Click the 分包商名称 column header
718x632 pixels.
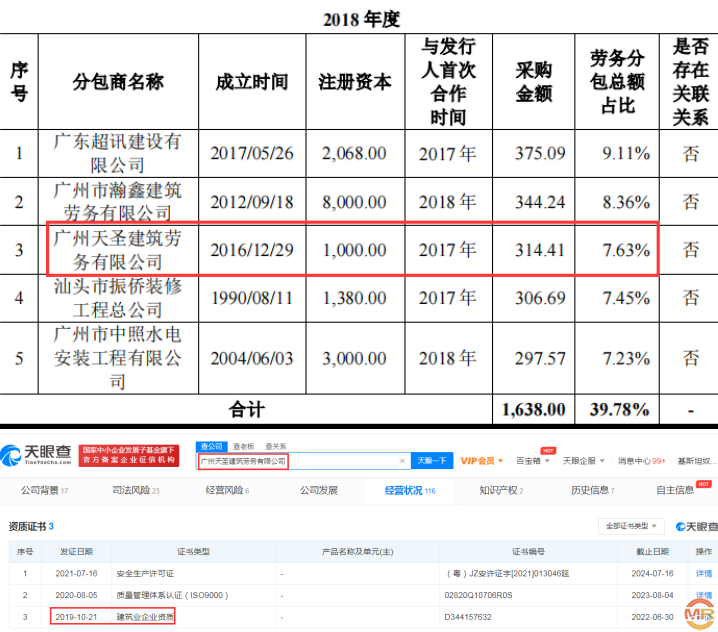[118, 82]
